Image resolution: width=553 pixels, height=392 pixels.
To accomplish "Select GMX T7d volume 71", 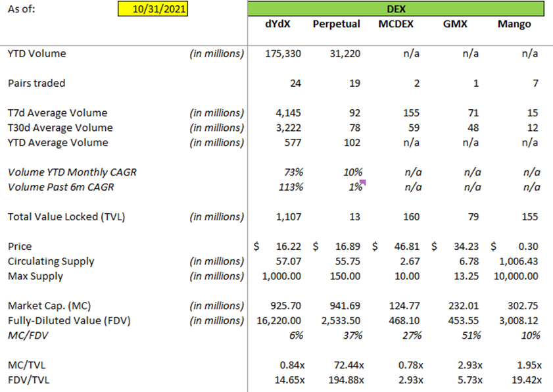I will click(x=473, y=113).
